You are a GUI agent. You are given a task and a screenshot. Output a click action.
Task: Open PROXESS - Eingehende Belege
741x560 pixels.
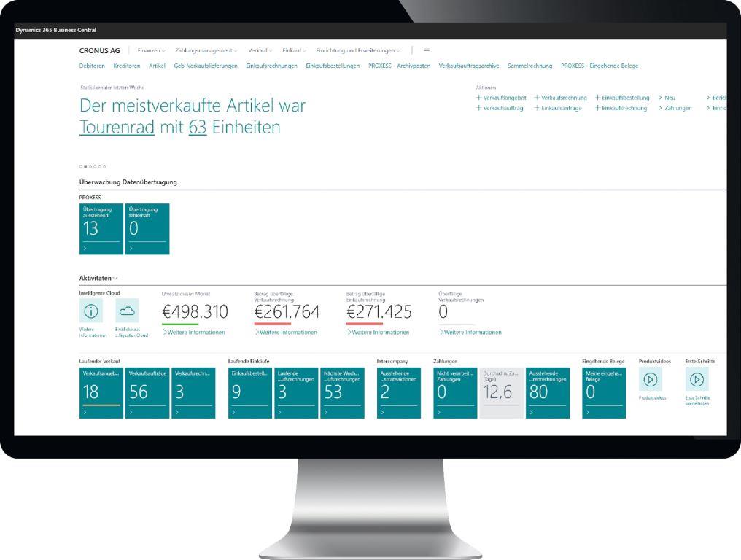600,66
